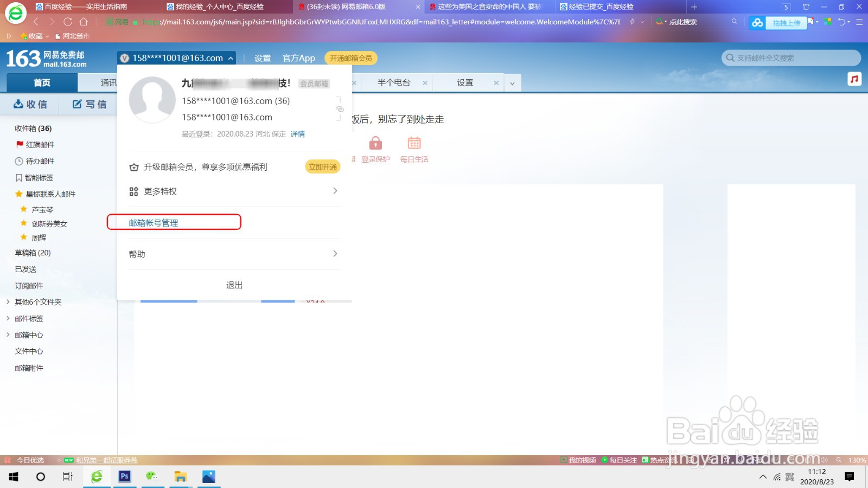Click the profile avatar picture
This screenshot has height=488, width=868.
point(152,100)
